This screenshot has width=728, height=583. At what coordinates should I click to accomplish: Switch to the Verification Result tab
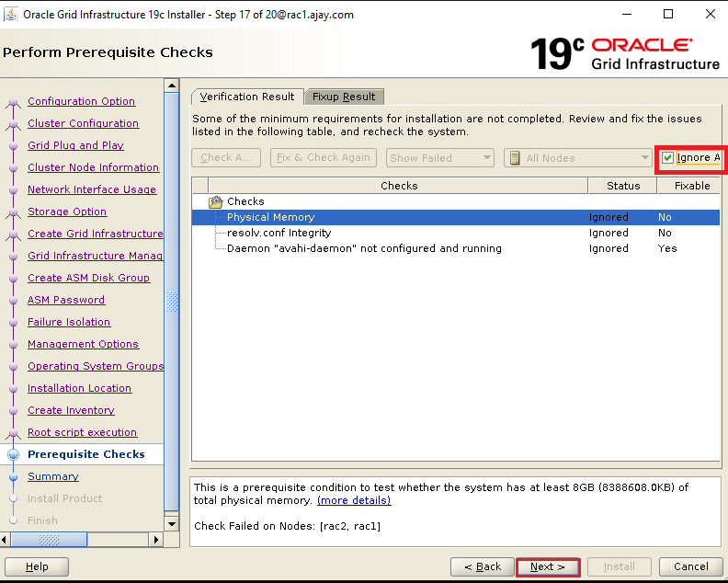247,97
